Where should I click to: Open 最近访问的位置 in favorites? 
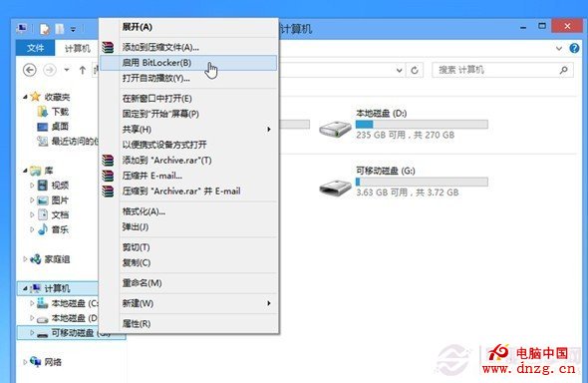click(x=75, y=141)
